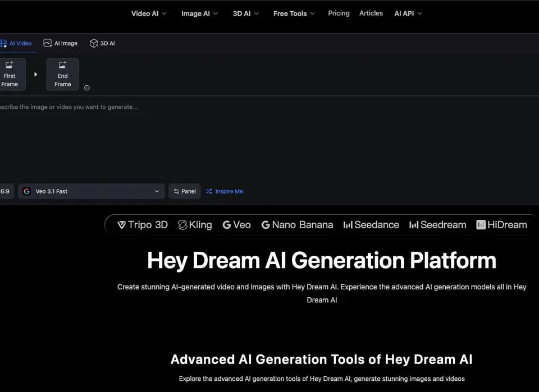Click the End Frame image-plus icon
This screenshot has height=392, width=539.
coord(62,64)
